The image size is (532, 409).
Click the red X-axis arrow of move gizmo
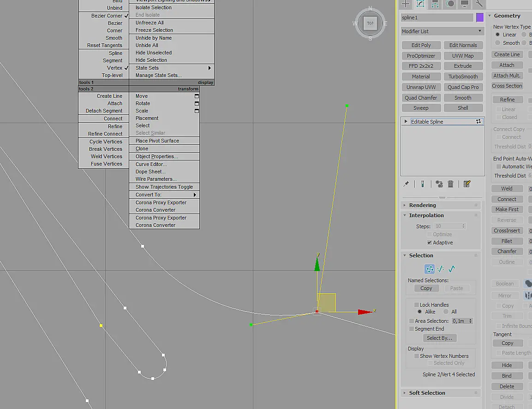365,312
